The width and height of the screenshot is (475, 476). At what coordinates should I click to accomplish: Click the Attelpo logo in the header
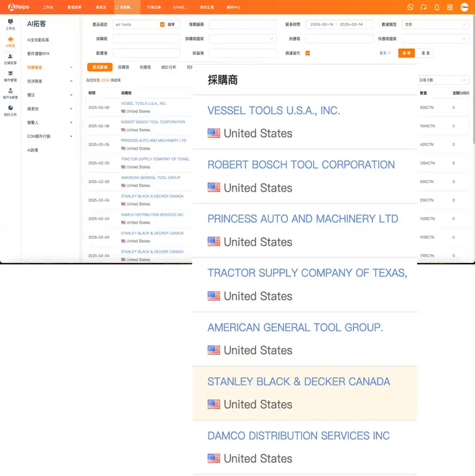18,7
